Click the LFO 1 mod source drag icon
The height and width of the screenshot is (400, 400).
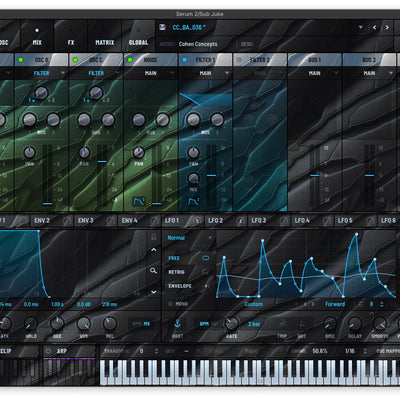(x=197, y=220)
